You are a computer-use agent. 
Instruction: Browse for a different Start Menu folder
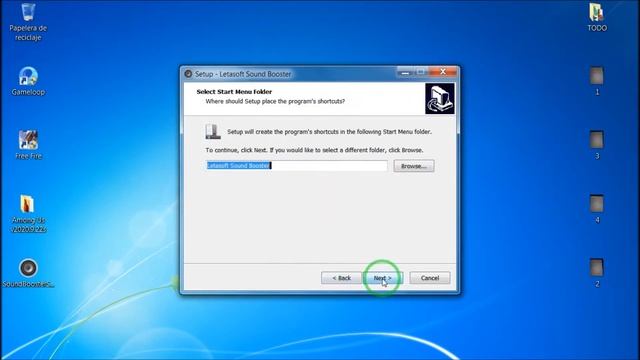click(x=413, y=166)
